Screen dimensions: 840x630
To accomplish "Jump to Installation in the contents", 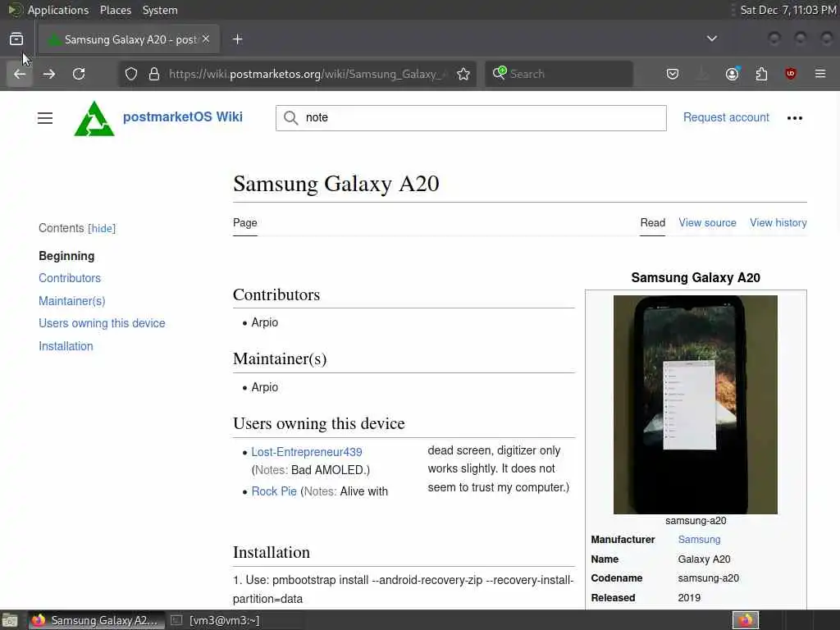I will pos(66,346).
